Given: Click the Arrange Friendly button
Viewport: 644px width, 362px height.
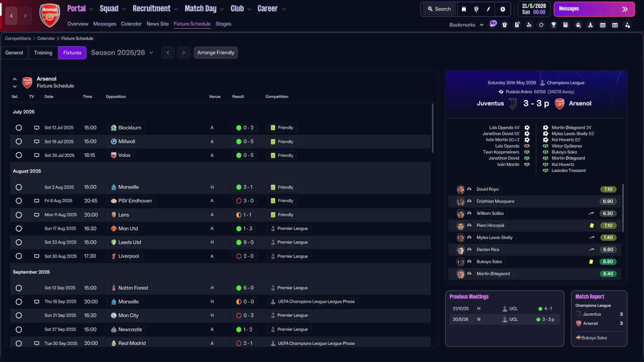Looking at the screenshot, I should click(216, 53).
